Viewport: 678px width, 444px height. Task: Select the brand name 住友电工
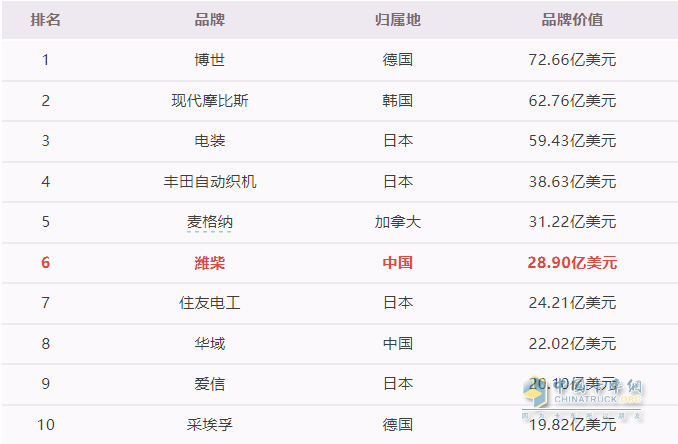click(210, 303)
